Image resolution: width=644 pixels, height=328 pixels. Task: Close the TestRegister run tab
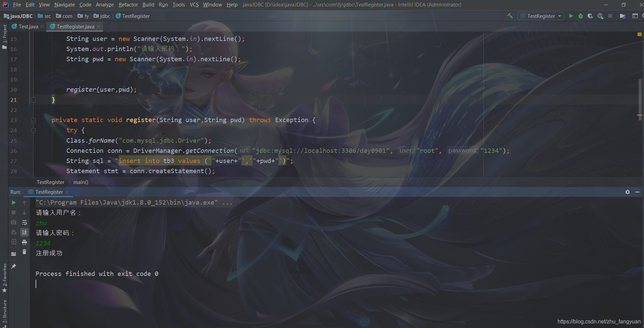point(67,192)
